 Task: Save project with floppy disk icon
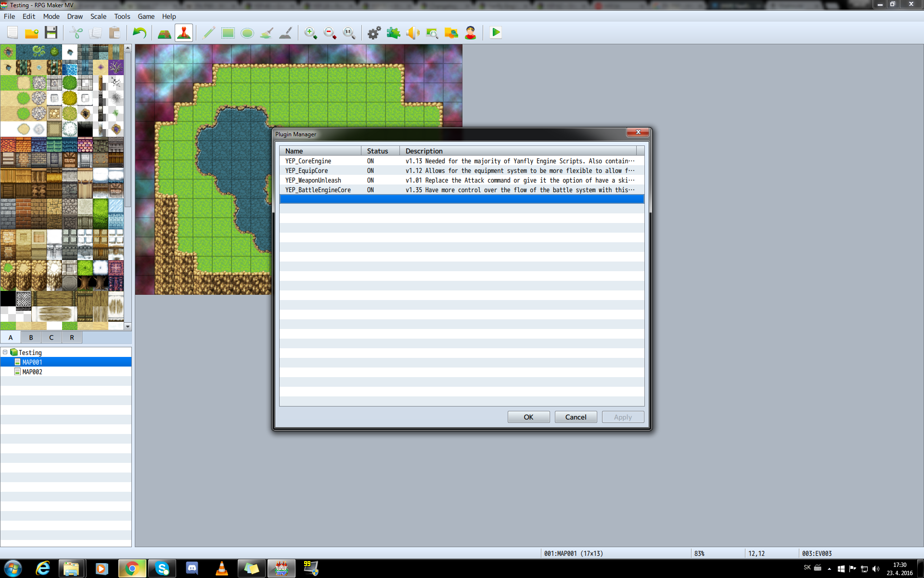tap(51, 33)
